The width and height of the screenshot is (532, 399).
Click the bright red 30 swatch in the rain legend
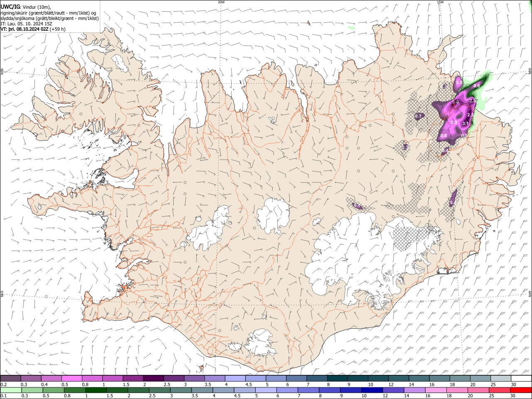click(521, 390)
